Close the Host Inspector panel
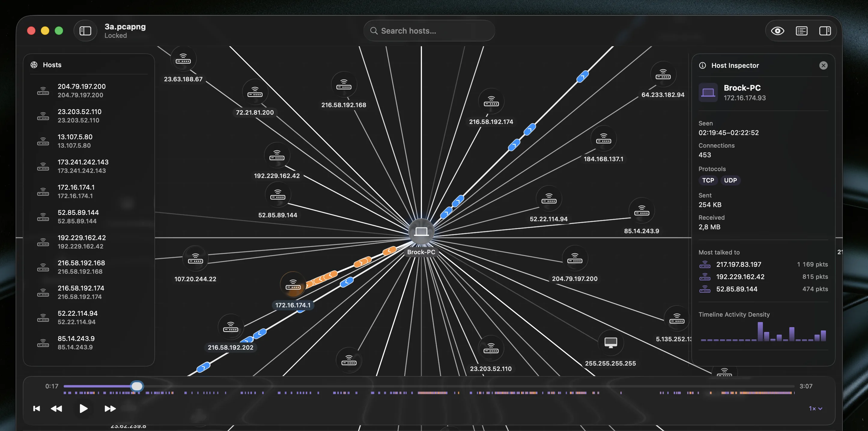The height and width of the screenshot is (431, 868). click(823, 65)
